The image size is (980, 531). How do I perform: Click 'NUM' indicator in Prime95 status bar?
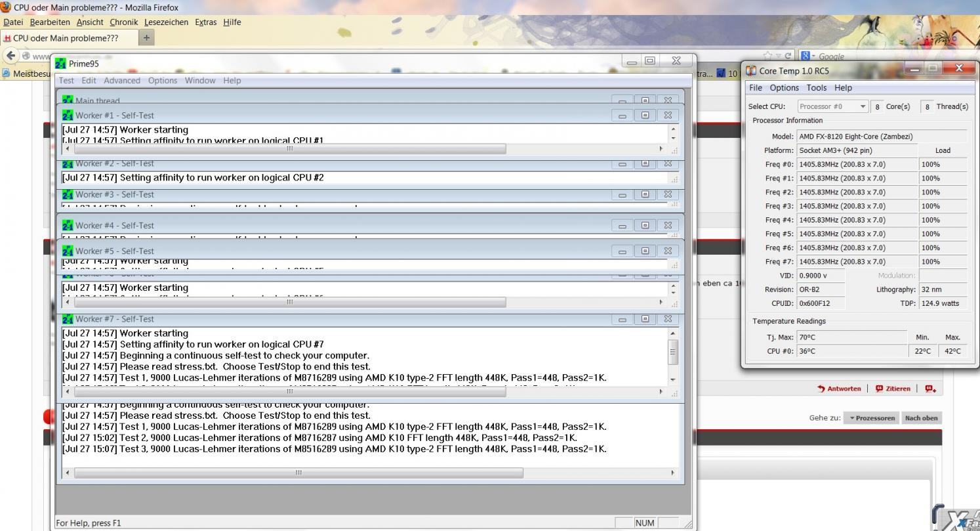click(x=645, y=523)
